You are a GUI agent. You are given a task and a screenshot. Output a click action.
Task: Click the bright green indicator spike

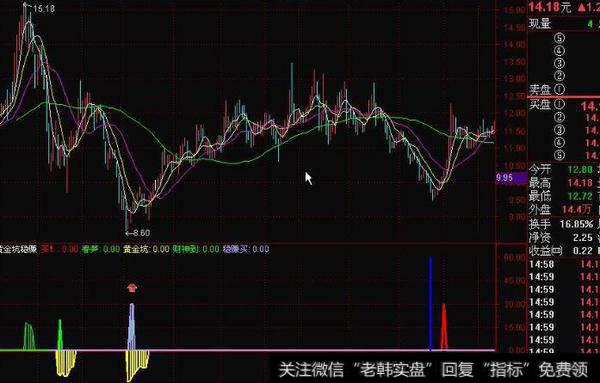pos(60,335)
